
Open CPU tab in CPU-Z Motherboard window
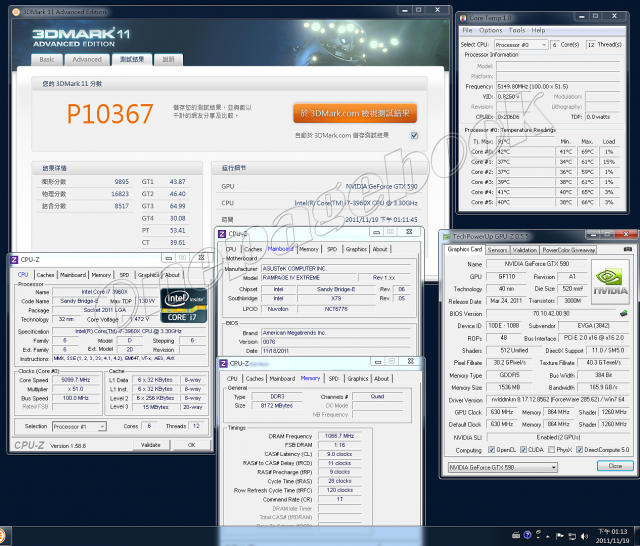(231, 249)
